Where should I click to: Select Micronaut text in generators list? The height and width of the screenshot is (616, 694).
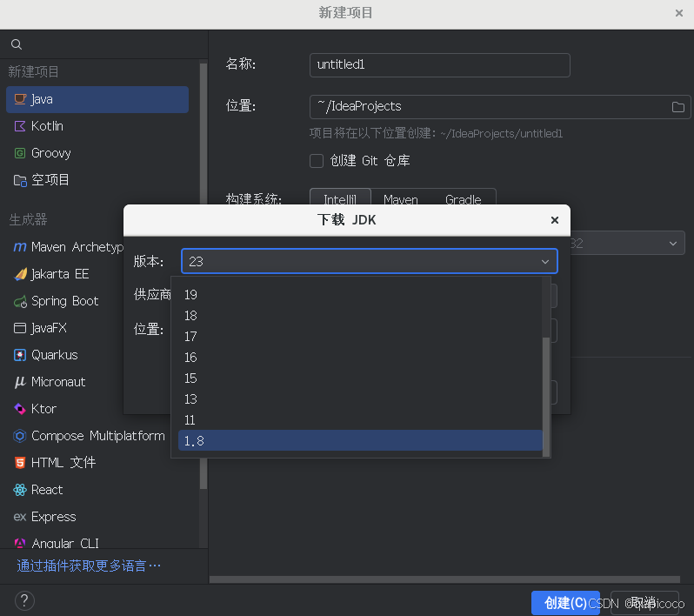58,382
